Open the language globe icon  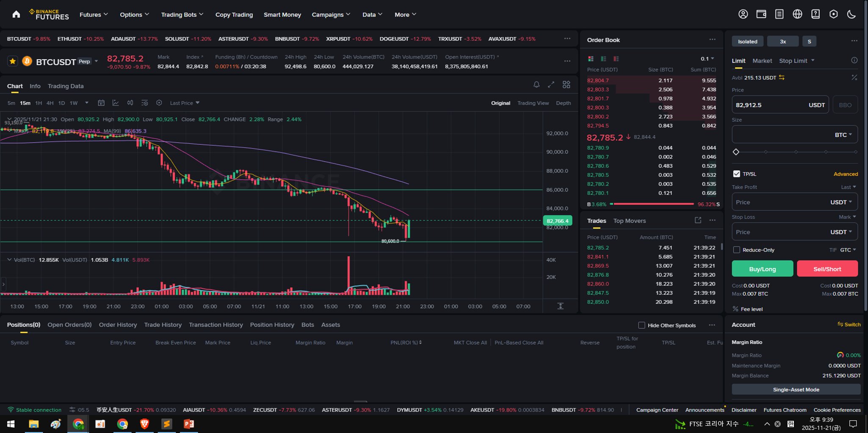[x=797, y=14]
